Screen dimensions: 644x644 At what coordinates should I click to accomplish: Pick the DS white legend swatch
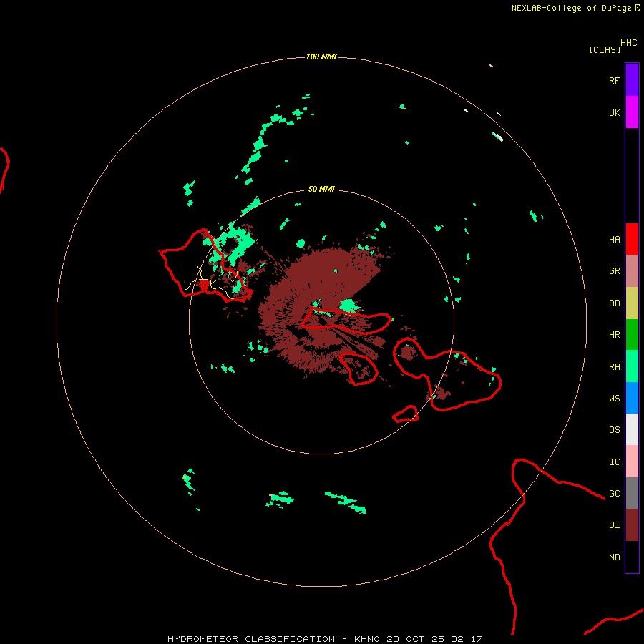pos(632,429)
